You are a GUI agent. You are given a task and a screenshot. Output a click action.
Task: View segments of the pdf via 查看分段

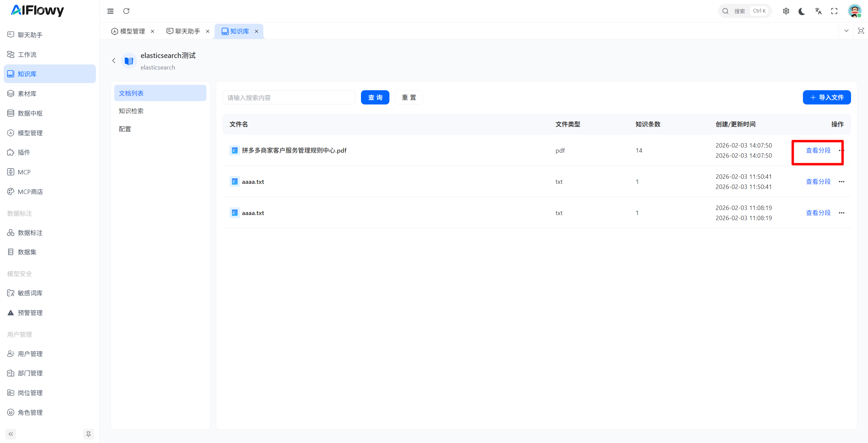tap(818, 150)
